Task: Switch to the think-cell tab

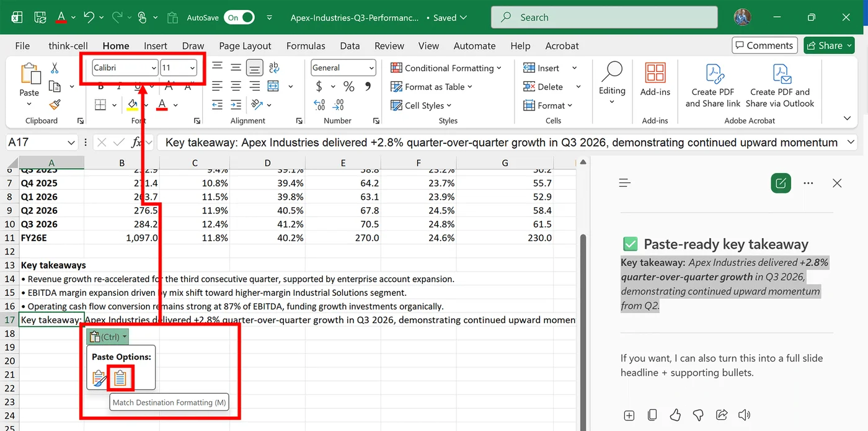Action: point(68,45)
